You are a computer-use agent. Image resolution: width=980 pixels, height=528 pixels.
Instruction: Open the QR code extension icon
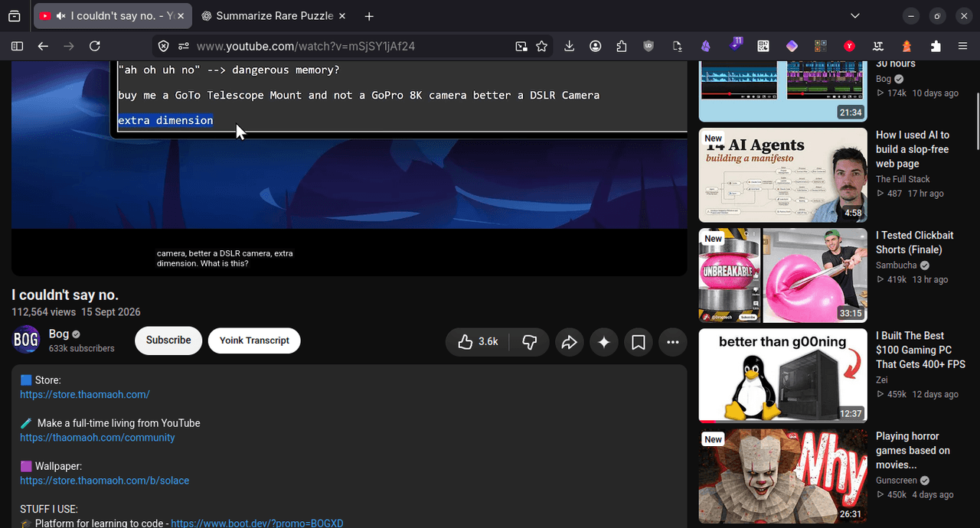pyautogui.click(x=763, y=46)
